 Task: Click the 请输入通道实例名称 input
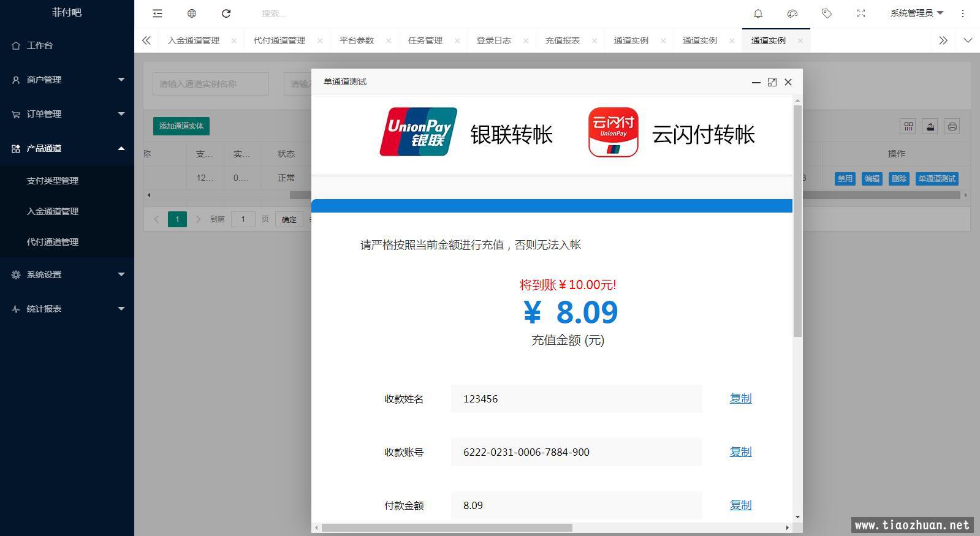pyautogui.click(x=211, y=84)
